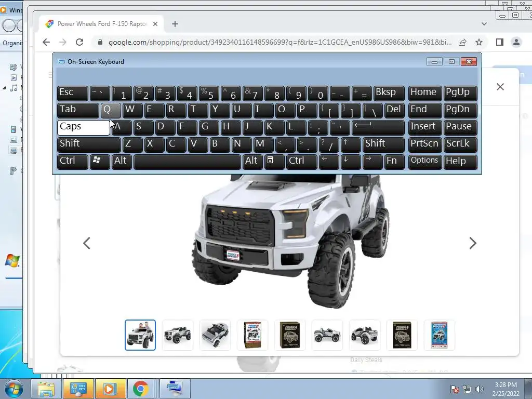Toggle right Shift key on keyboard
This screenshot has height=399, width=532.
coord(383,144)
